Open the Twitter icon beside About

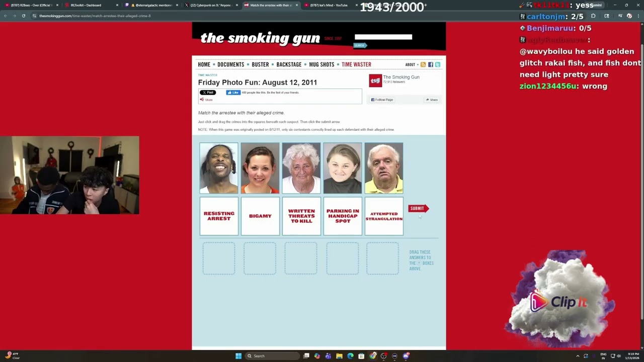point(438,64)
